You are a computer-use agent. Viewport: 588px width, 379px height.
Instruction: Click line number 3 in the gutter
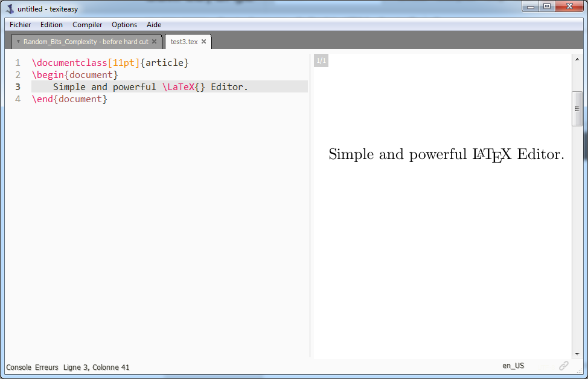click(18, 87)
